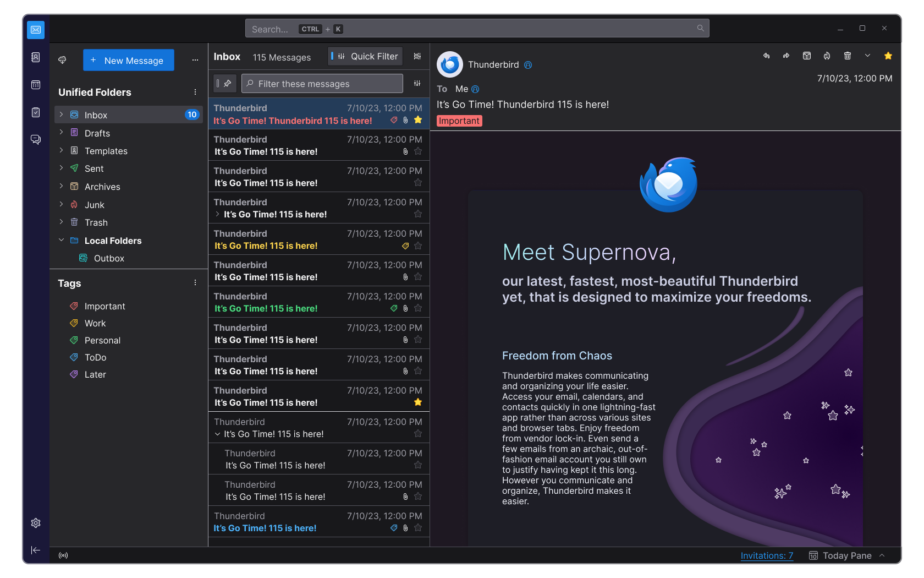The height and width of the screenshot is (578, 924).
Task: Open the Address Book space
Action: pos(36,57)
